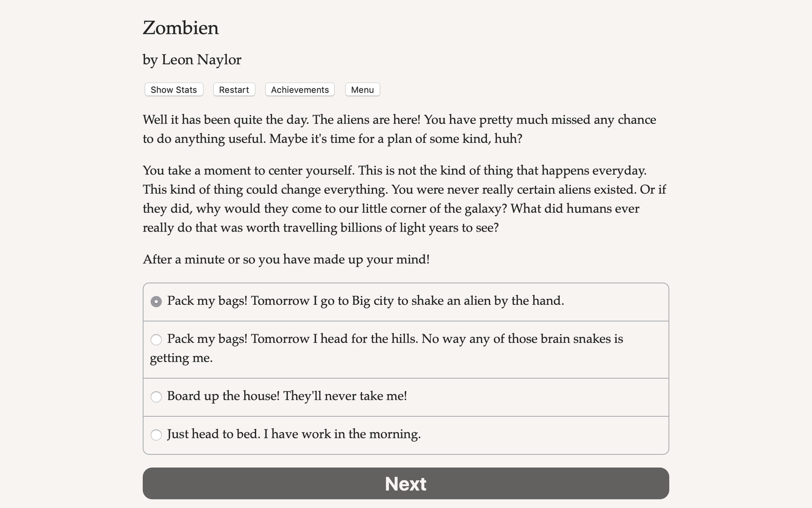Click the author name 'by Leon Naylor'
The image size is (812, 508).
point(192,60)
